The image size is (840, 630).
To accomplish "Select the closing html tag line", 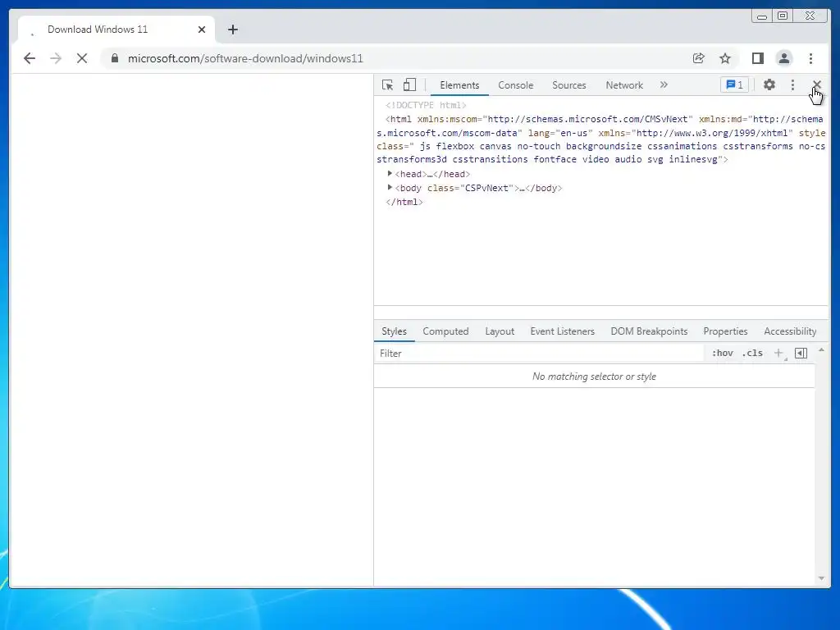I will 404,202.
